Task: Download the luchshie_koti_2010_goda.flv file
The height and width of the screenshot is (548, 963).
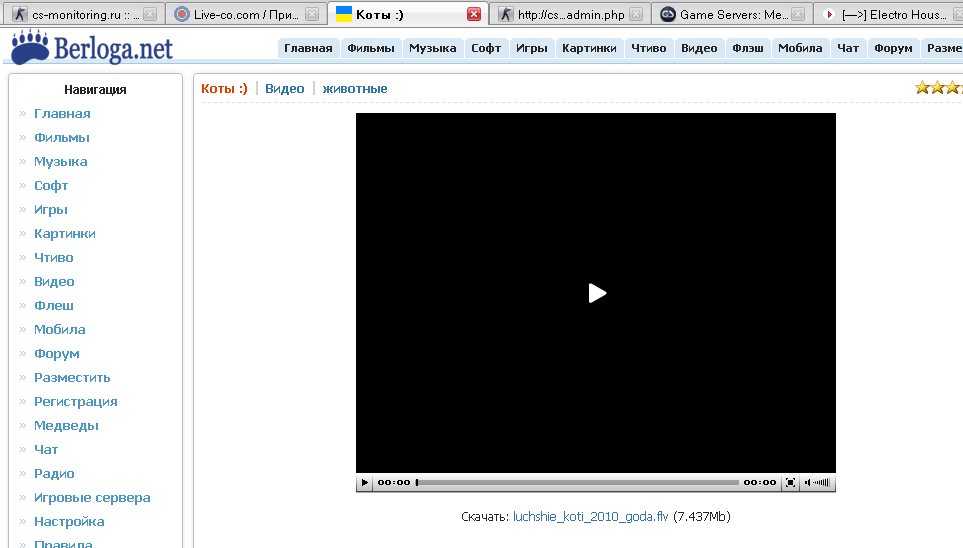Action: (x=590, y=517)
